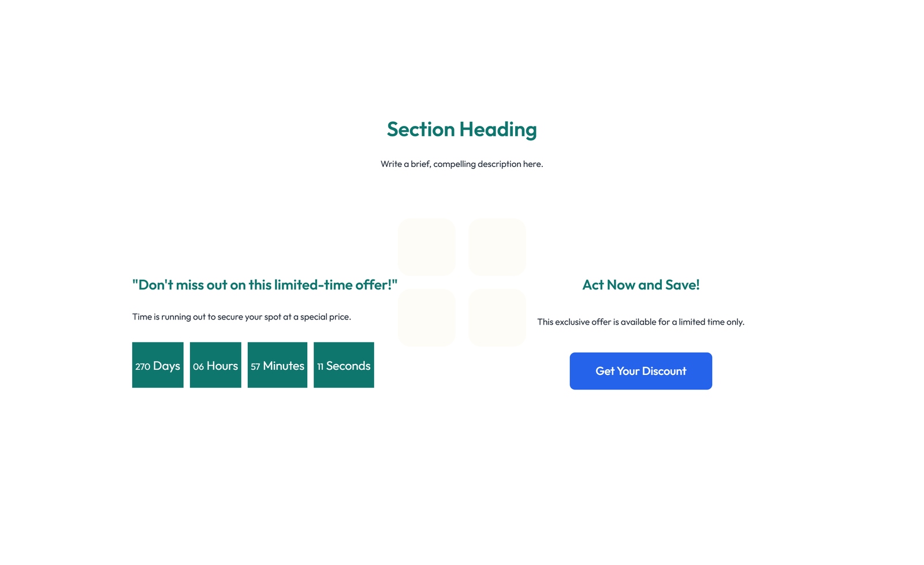Select the Section Heading title
This screenshot has height=565, width=924.
(461, 129)
